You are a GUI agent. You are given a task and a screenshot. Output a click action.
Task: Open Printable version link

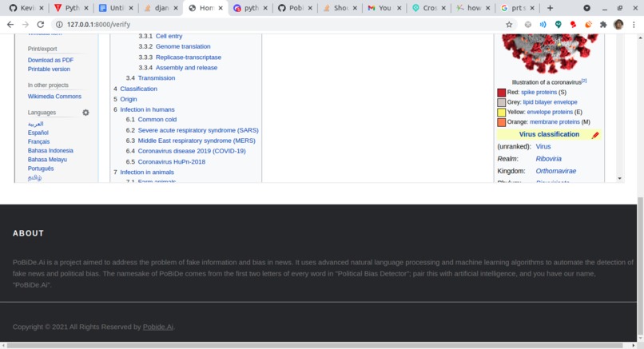tap(49, 69)
